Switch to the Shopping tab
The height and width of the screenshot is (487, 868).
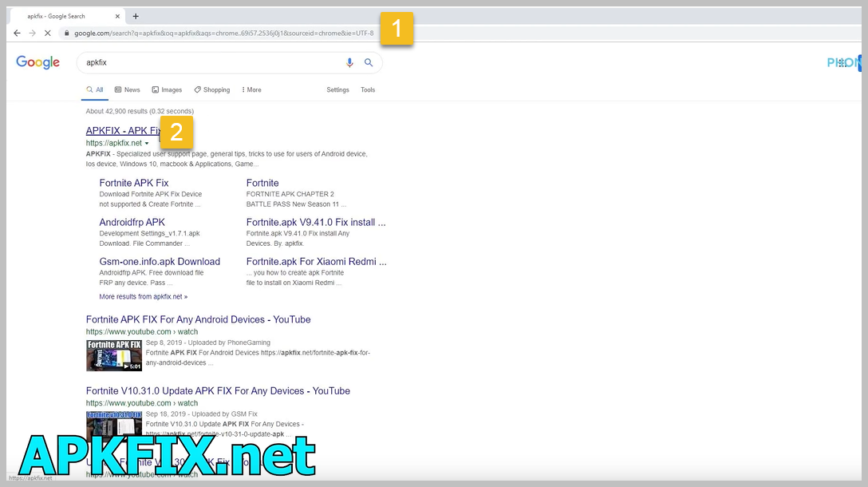point(212,89)
